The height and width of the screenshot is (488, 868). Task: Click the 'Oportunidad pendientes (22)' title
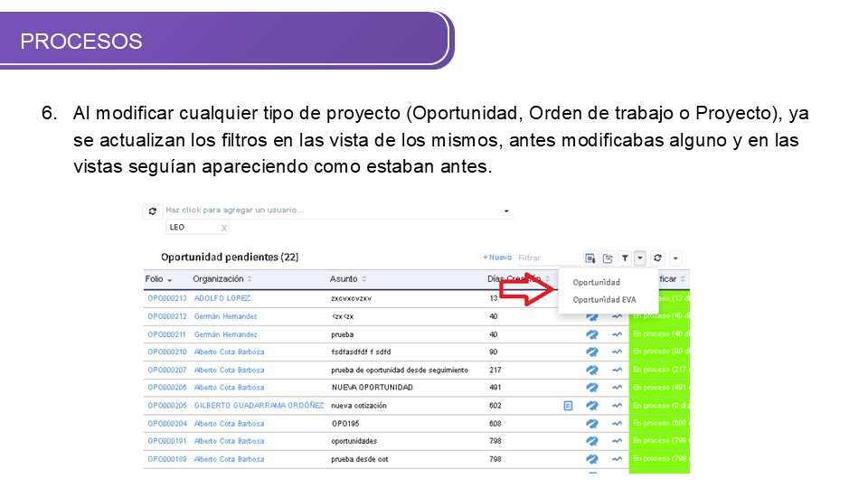click(x=230, y=258)
